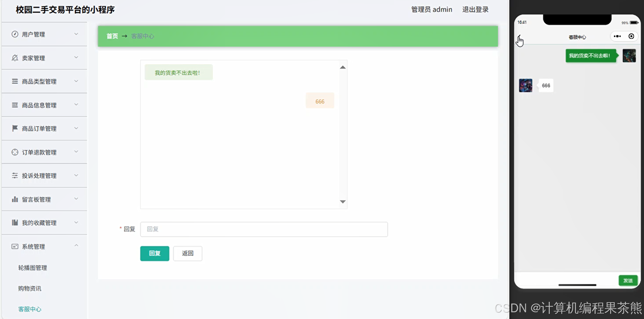The width and height of the screenshot is (644, 319).
Task: Open the 投诉处理管理 menu
Action: point(44,176)
